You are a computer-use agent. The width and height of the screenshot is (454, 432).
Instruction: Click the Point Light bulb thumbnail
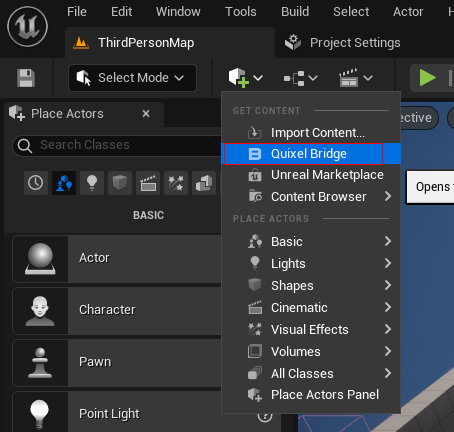pos(40,413)
